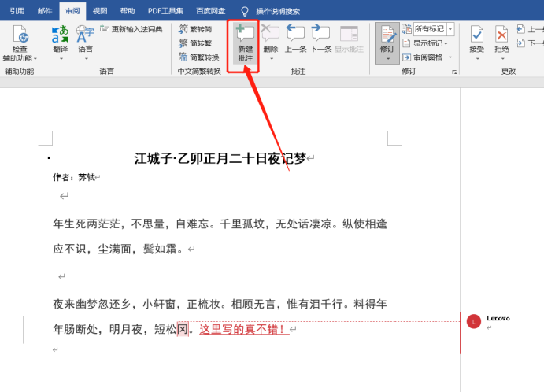This screenshot has width=544, height=392.
Task: Open the PDF工具集 tab
Action: point(165,11)
